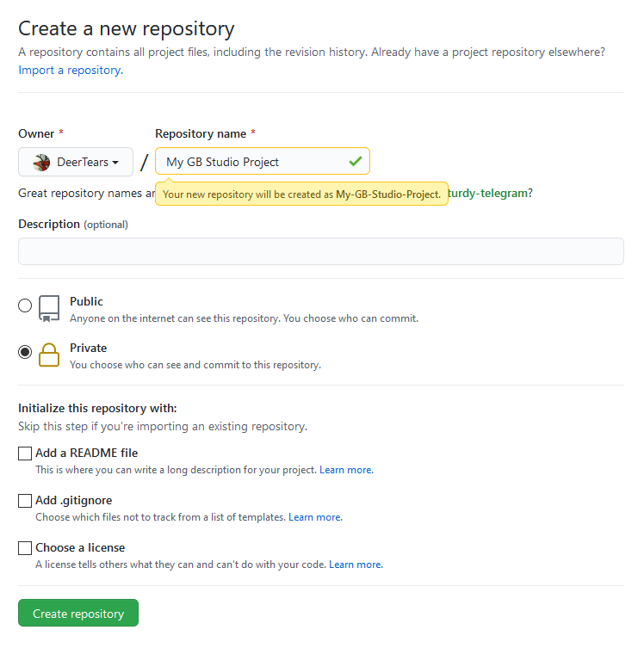Image resolution: width=644 pixels, height=648 pixels.
Task: Open Learn more link for .gitignore
Action: [x=315, y=517]
